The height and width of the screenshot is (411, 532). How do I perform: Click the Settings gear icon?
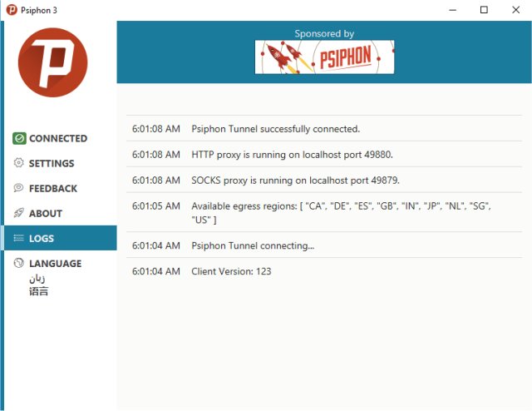click(x=18, y=163)
